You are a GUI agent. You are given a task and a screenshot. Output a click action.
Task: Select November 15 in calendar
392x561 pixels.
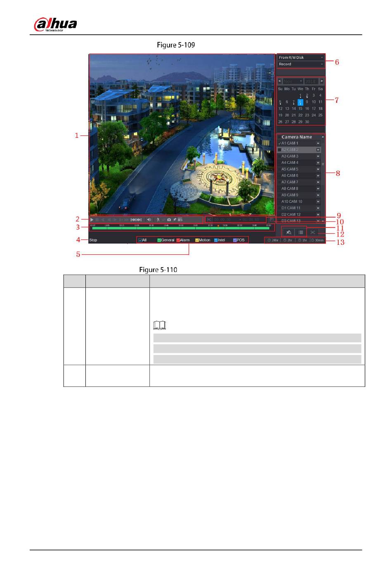pos(300,109)
